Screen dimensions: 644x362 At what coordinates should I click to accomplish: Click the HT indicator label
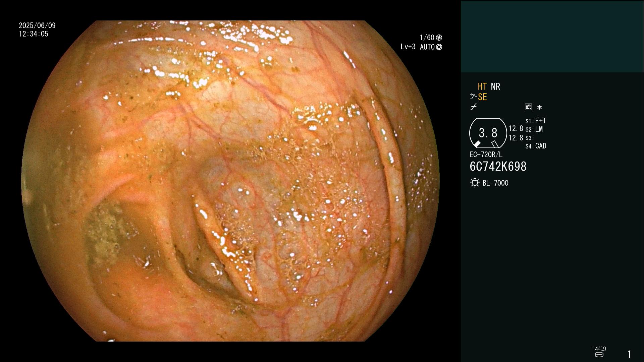point(482,86)
